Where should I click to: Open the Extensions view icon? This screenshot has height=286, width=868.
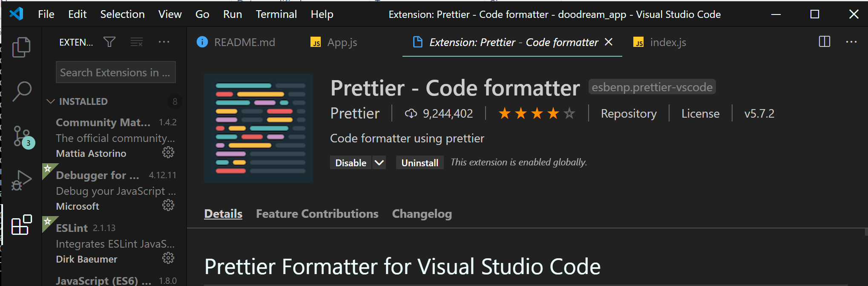(x=21, y=225)
